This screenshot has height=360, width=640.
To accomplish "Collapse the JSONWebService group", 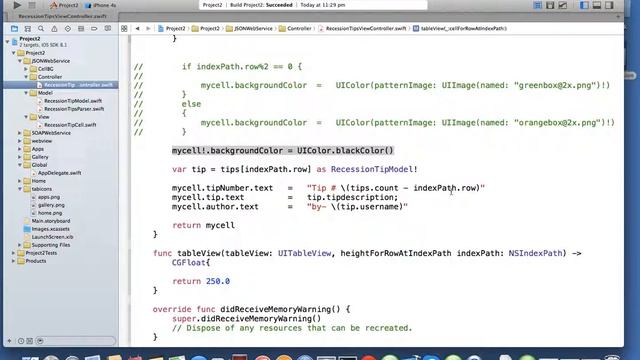I will pos(20,61).
